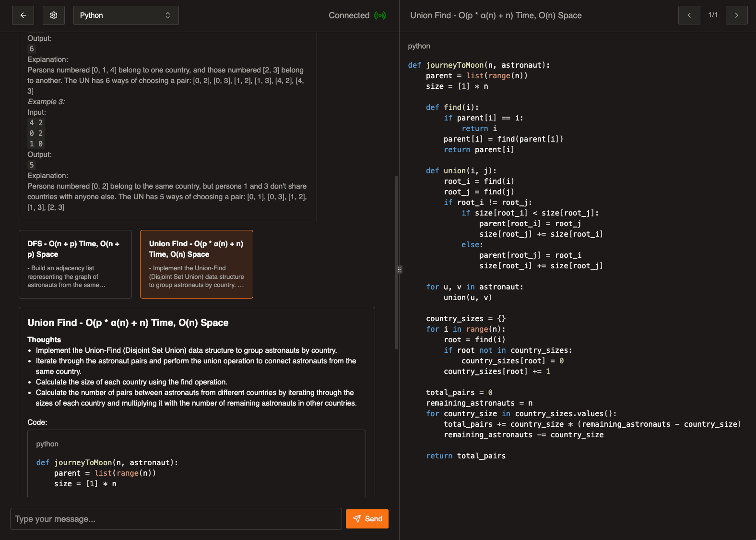Click the Code: label
This screenshot has height=540, width=756.
(37, 422)
